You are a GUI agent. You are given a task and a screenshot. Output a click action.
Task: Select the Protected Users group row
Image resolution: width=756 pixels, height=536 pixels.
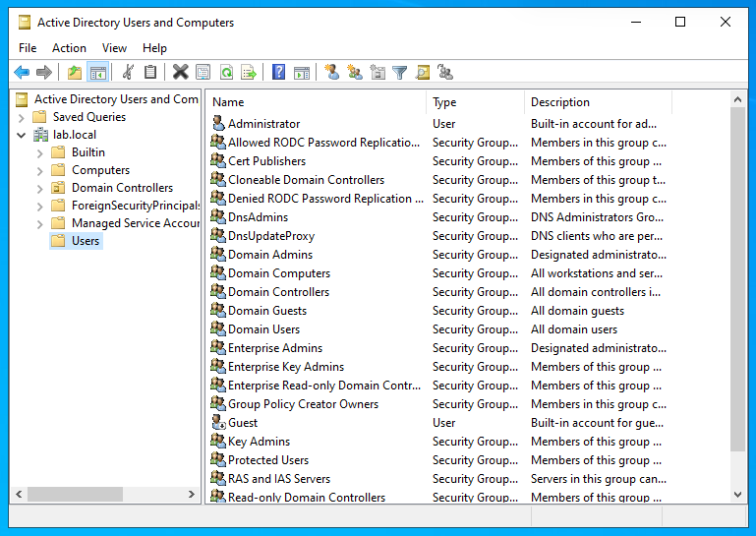point(439,460)
